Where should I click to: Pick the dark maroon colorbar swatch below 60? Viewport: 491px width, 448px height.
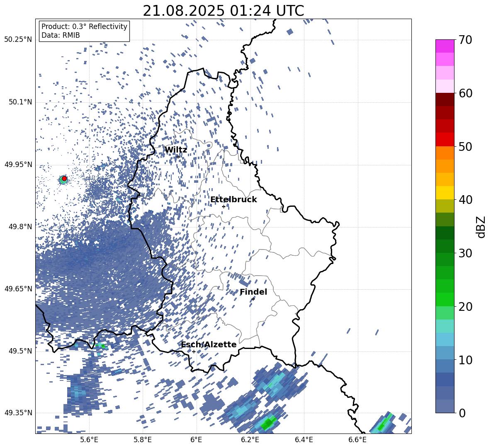[x=445, y=99]
